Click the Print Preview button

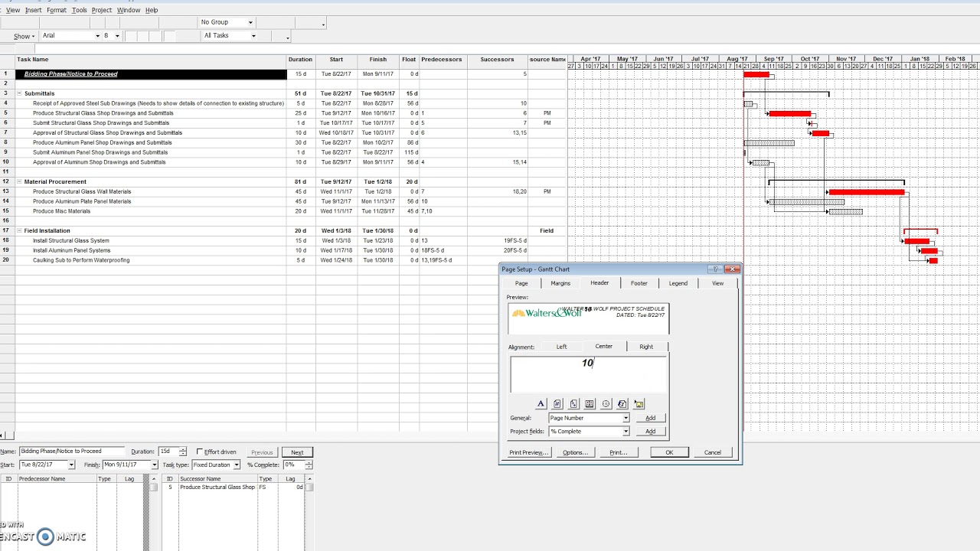pos(528,452)
